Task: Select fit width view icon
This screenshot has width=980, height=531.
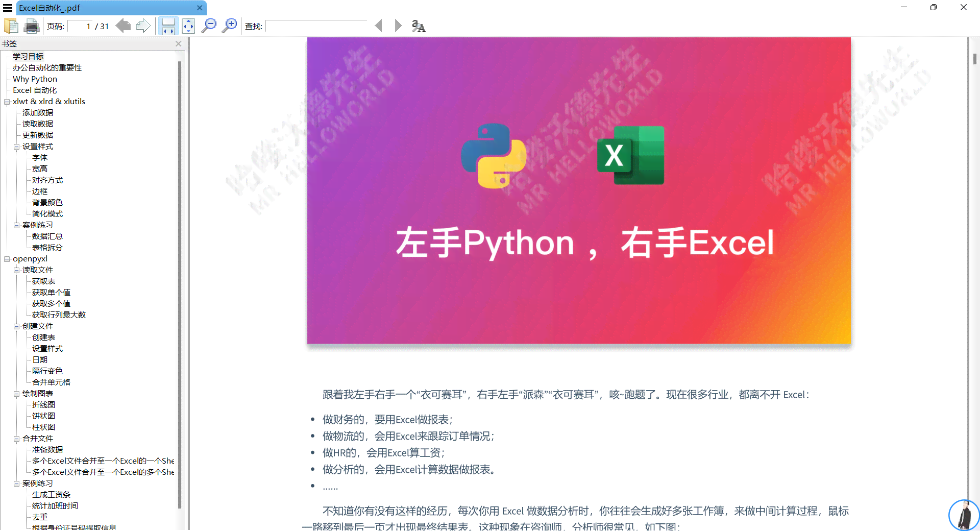Action: [167, 26]
